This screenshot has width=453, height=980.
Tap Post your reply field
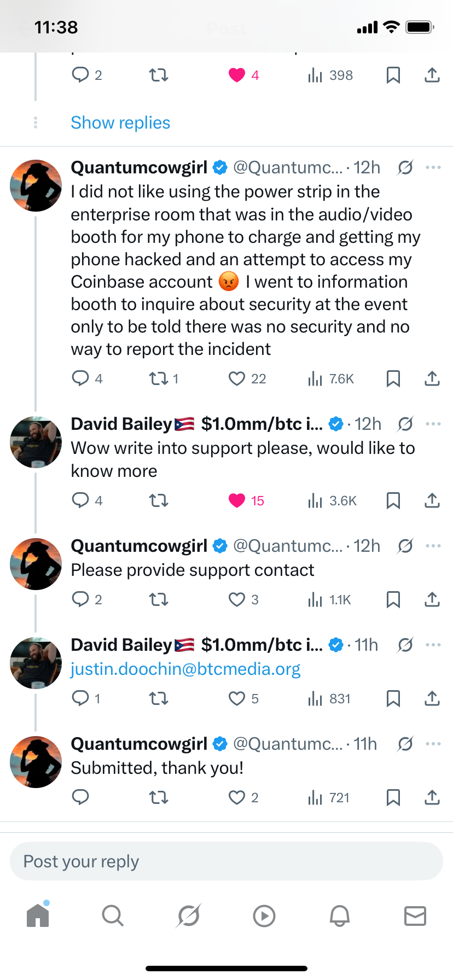tap(226, 861)
